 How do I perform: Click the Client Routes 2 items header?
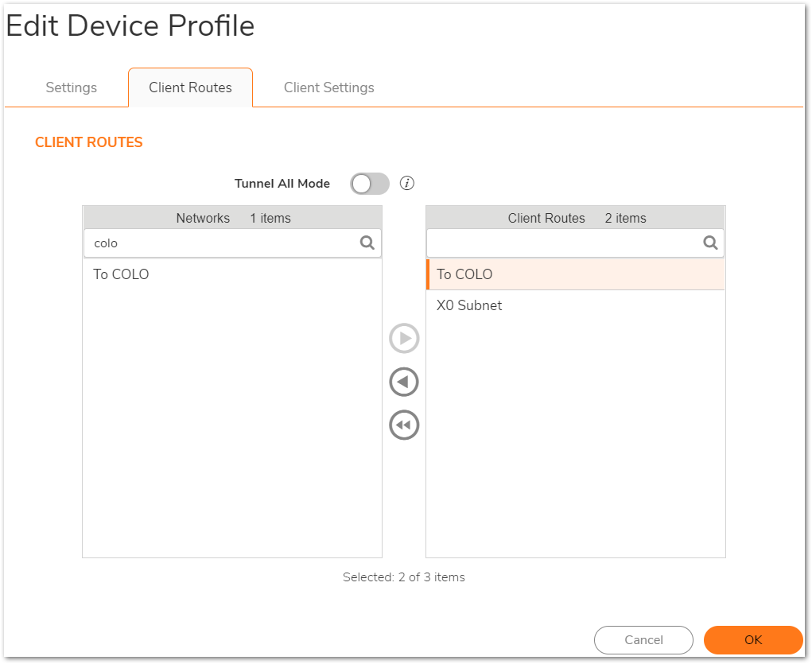coord(575,218)
